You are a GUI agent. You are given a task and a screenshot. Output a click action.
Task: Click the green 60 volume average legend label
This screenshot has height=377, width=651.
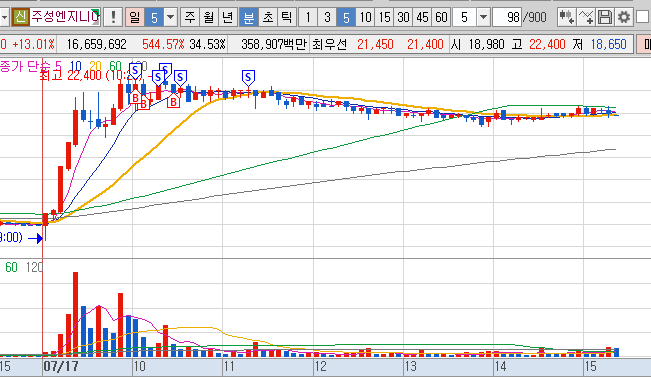point(11,267)
